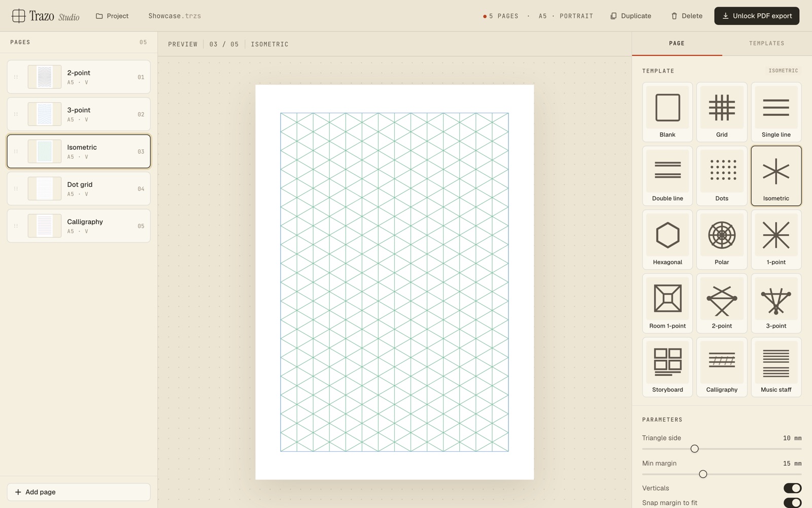
Task: Grab the drag handle of Isometric page
Action: [x=16, y=151]
